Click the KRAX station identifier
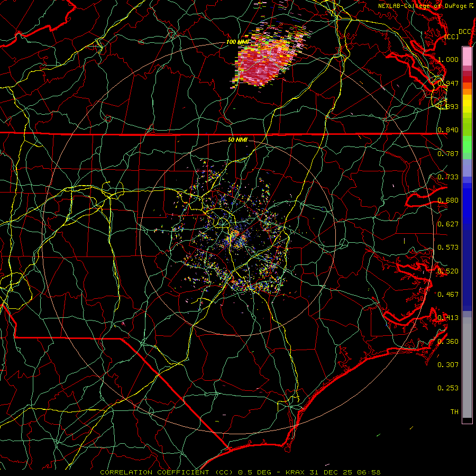The image size is (476, 476). coord(296,472)
